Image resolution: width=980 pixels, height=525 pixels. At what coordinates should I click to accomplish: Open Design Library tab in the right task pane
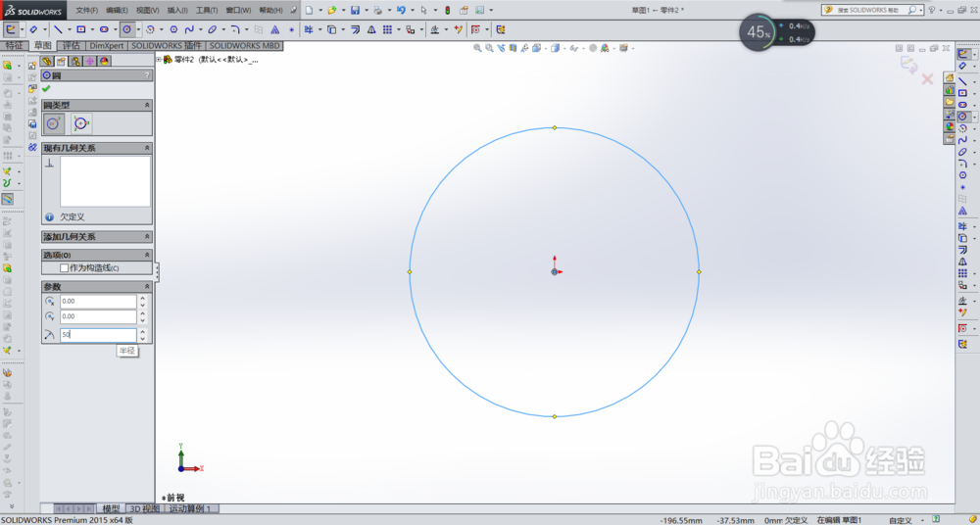pos(950,90)
